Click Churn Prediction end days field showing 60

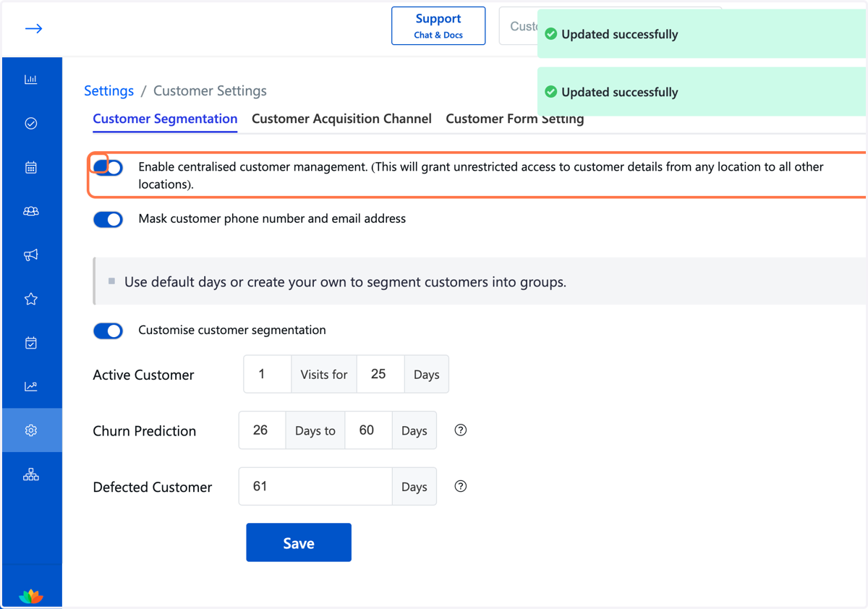(x=368, y=430)
